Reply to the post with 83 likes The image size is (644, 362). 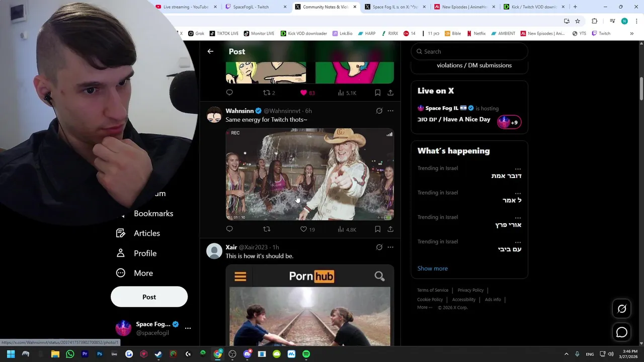[229, 93]
